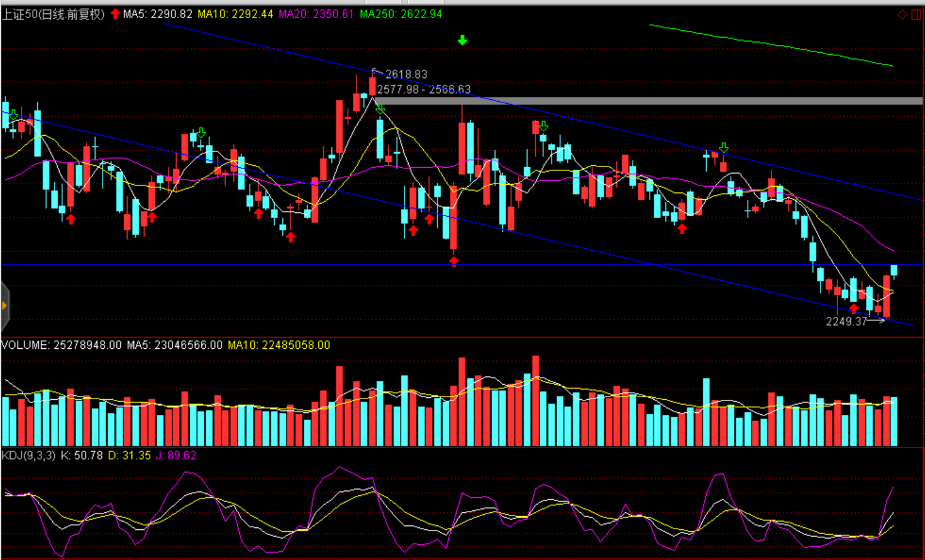The width and height of the screenshot is (925, 560).
Task: Select the MA10: 2292.44 yellow label
Action: (235, 14)
